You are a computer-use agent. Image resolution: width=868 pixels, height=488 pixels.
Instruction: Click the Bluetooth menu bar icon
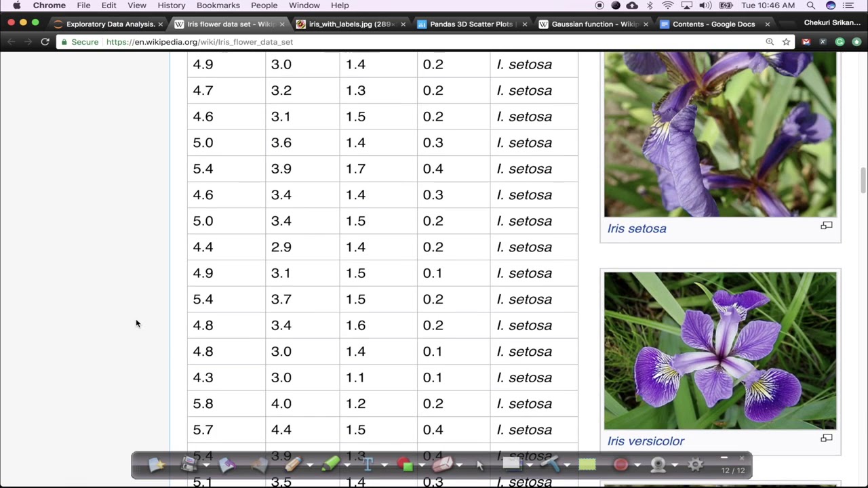(650, 5)
